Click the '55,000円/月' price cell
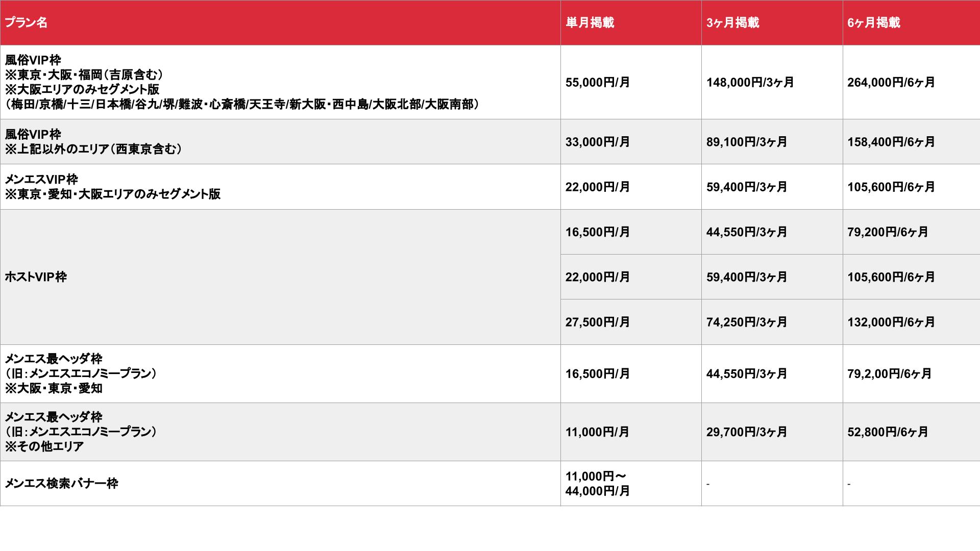 [x=631, y=82]
